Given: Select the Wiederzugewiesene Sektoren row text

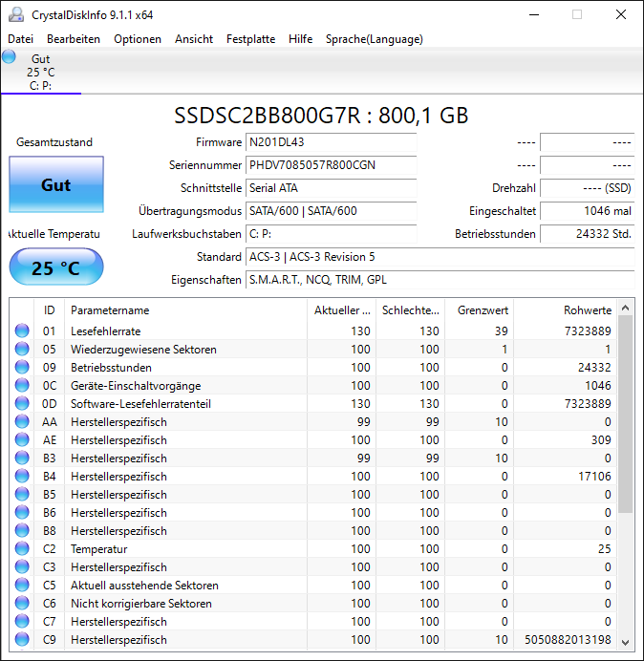Looking at the screenshot, I should coord(143,349).
